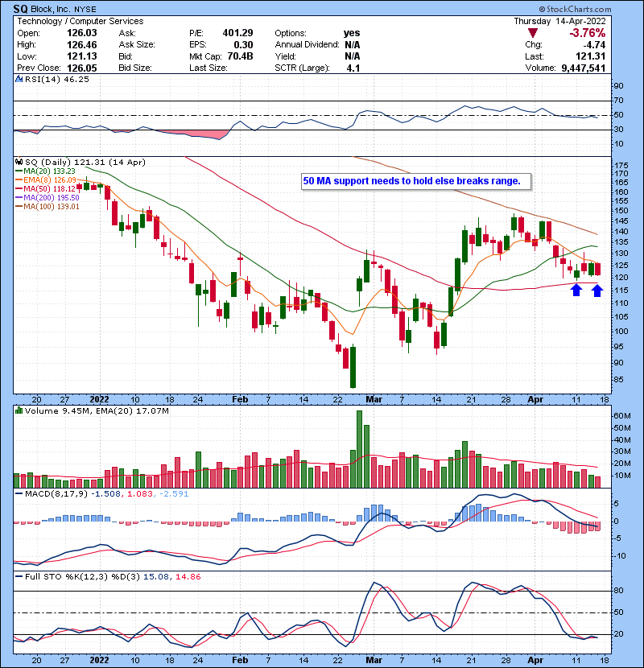This screenshot has height=668, width=644.
Task: Click the Last price 121.31 in header
Action: tap(590, 56)
